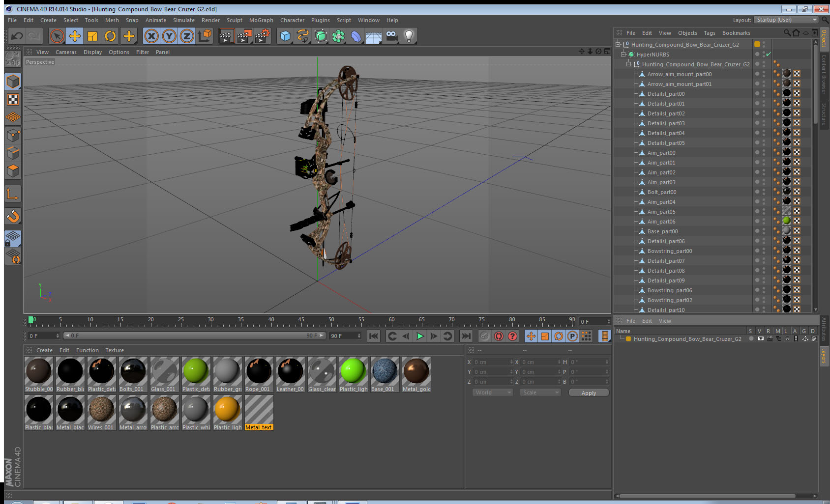Activate the Move tool
Viewport: 830px width, 504px height.
click(75, 36)
